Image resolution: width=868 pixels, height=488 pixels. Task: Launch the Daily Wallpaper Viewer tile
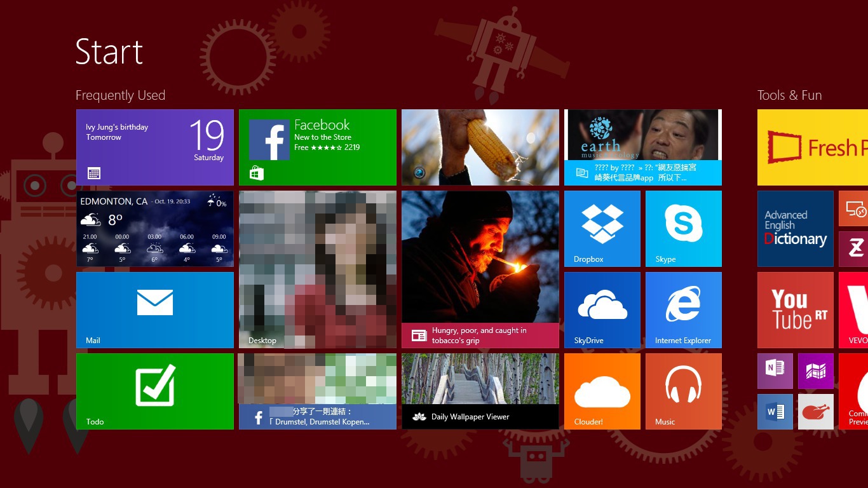click(480, 391)
